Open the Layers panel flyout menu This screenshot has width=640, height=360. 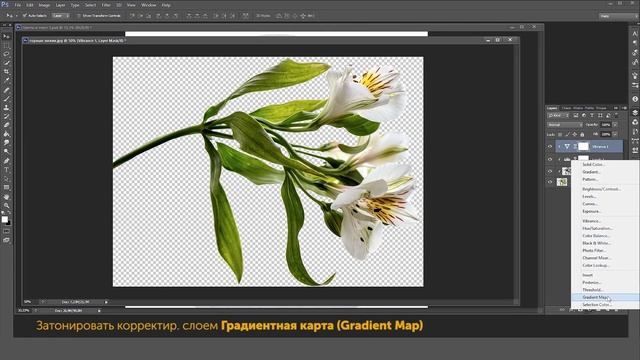(x=624, y=108)
